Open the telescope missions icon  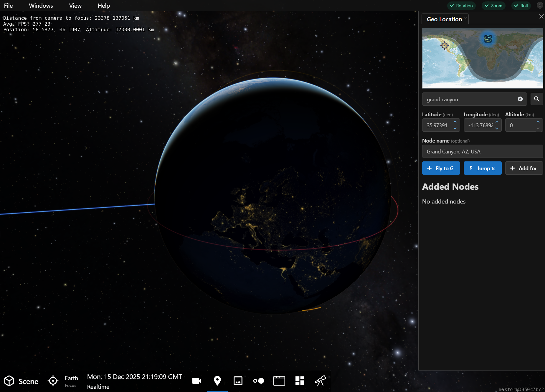(321, 381)
